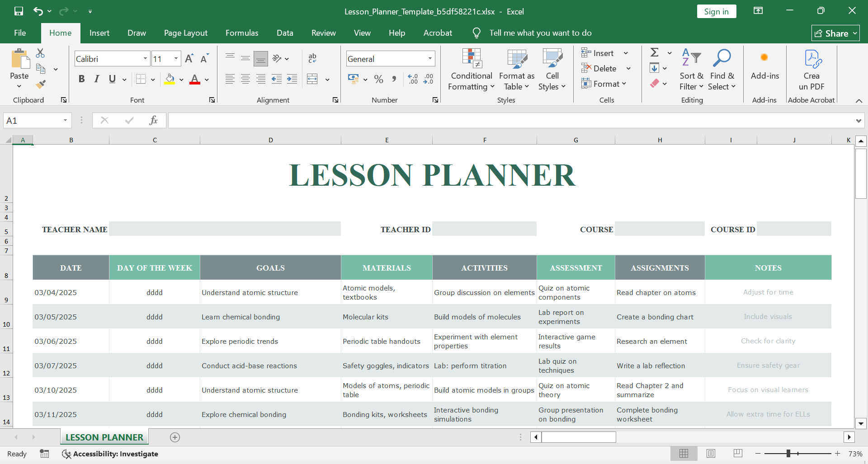This screenshot has height=464, width=868.
Task: Switch to Page Layout view in status bar
Action: 711,453
